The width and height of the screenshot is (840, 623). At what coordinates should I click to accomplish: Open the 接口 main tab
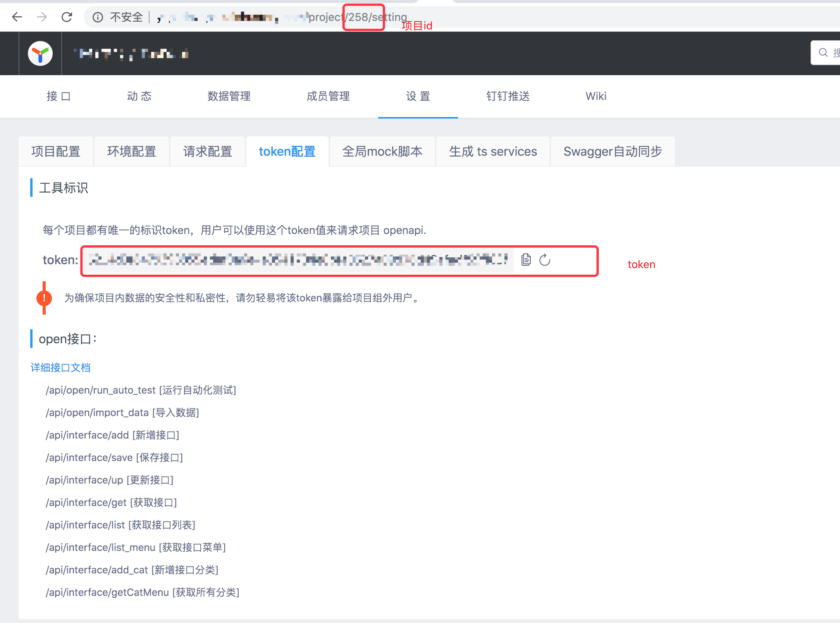tap(59, 96)
